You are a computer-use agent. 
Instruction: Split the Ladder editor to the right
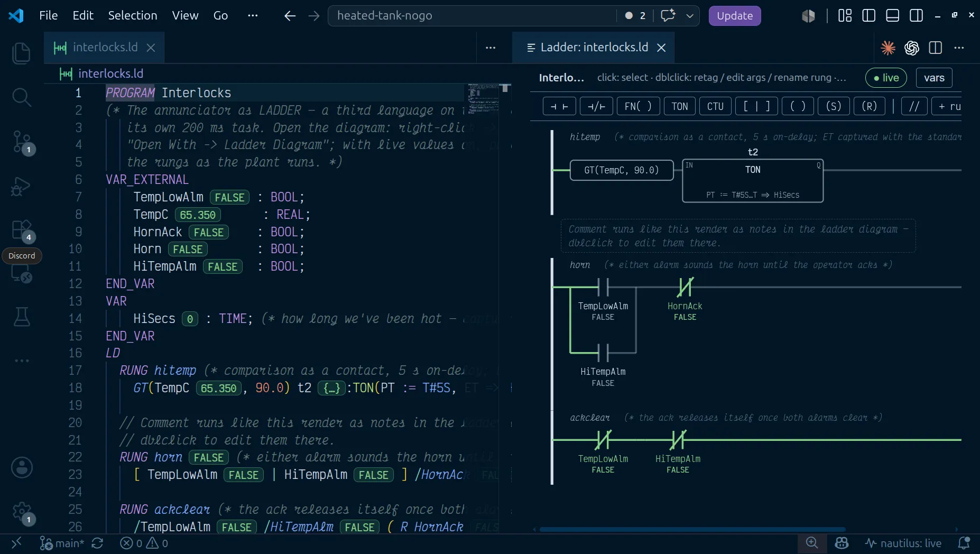[935, 48]
